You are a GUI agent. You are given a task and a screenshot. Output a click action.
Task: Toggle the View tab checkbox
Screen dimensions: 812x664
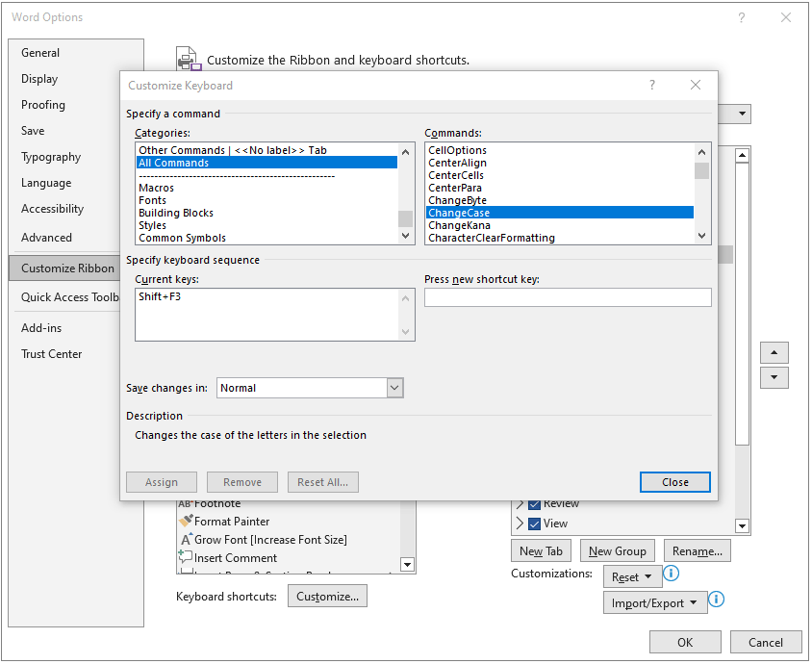tap(534, 524)
